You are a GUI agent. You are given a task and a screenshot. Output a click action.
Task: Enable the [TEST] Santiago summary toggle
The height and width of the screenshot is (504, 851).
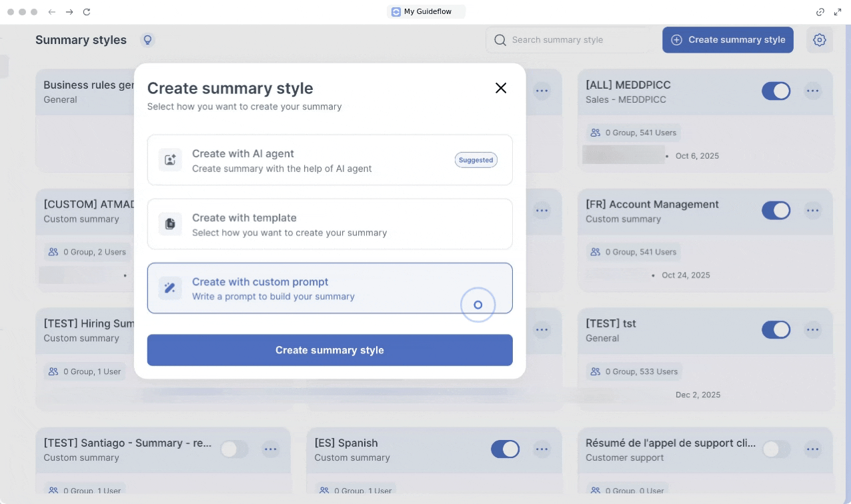(234, 449)
